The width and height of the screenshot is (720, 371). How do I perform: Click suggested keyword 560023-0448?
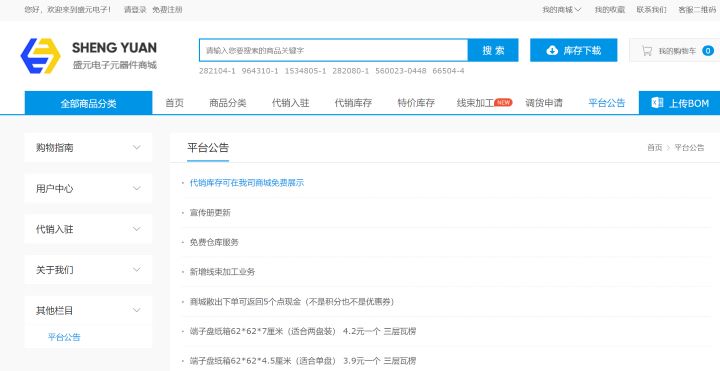[x=401, y=71]
